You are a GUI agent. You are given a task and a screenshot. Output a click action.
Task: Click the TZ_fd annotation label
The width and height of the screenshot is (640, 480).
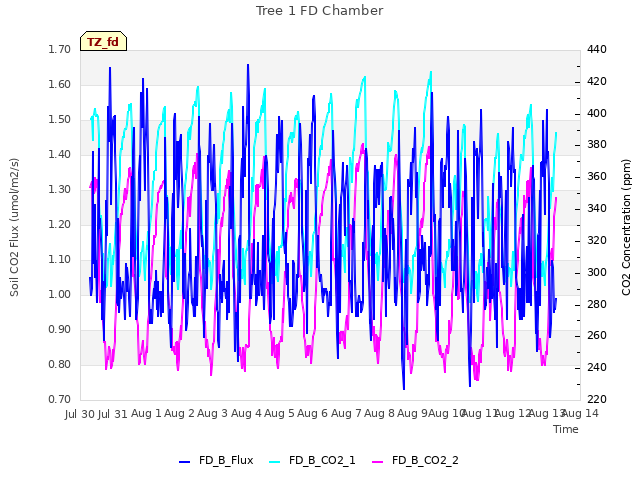[x=103, y=42]
